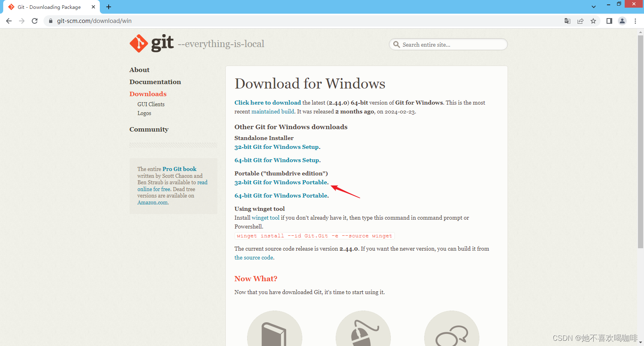Click the scrollbar up arrow

coord(640,32)
